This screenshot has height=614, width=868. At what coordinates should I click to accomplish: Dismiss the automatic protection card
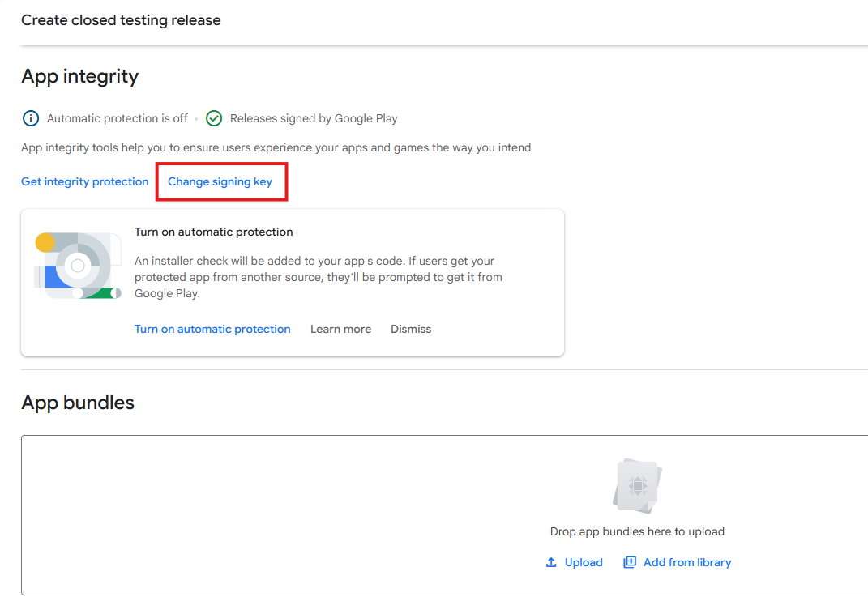pos(411,329)
